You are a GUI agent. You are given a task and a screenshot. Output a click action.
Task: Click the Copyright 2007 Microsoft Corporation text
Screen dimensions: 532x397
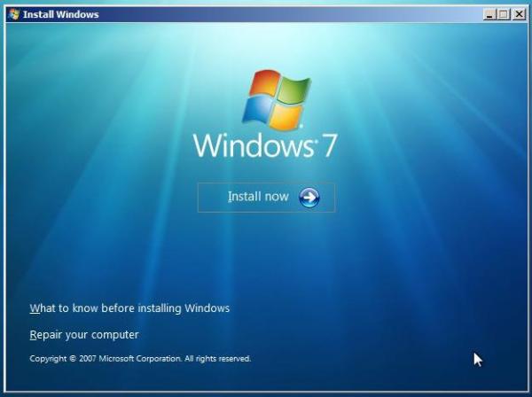pyautogui.click(x=140, y=359)
